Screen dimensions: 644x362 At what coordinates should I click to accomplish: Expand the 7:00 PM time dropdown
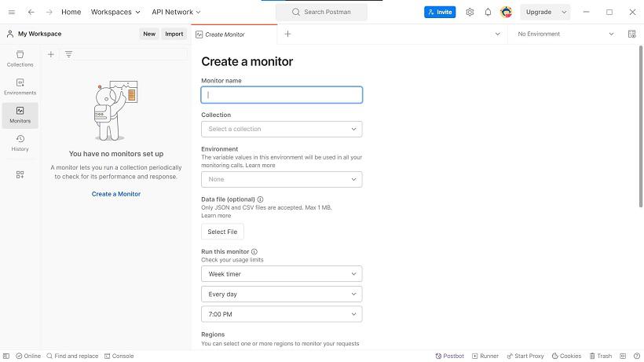pyautogui.click(x=282, y=314)
